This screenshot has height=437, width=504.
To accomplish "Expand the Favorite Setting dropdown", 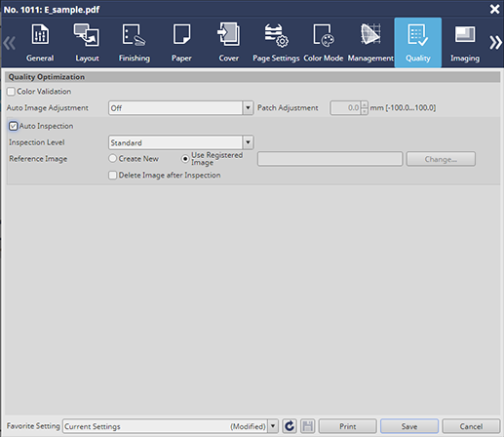I will (273, 426).
